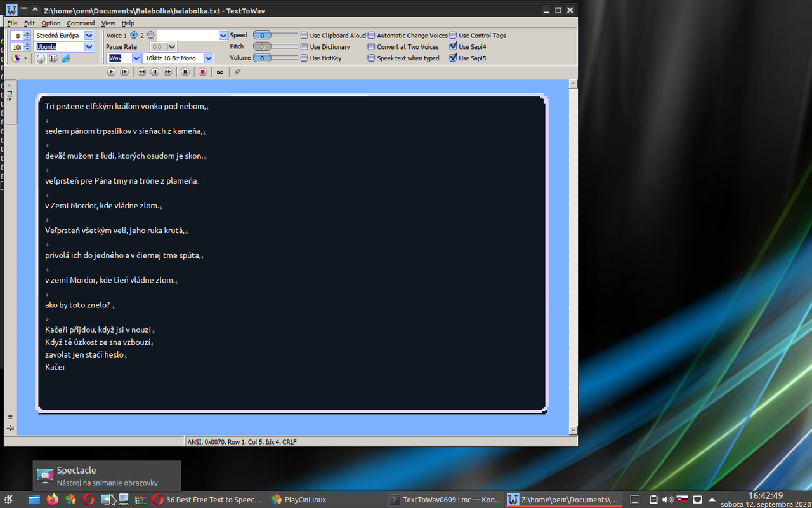The width and height of the screenshot is (812, 508).
Task: Click the rewind button
Action: [141, 72]
